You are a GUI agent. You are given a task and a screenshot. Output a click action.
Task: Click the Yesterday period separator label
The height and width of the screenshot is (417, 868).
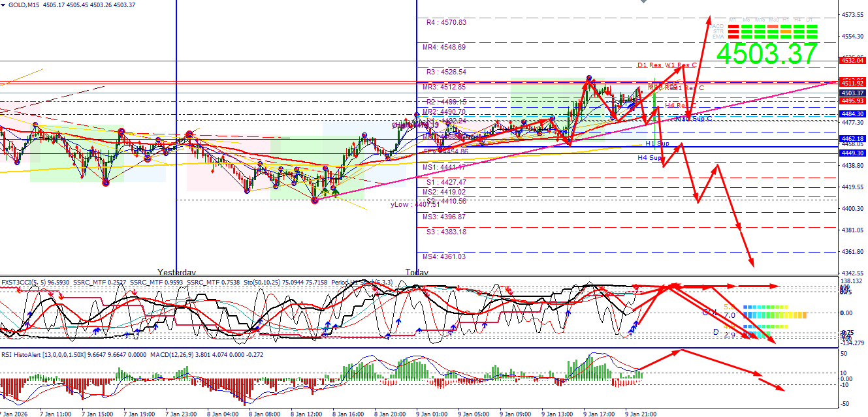pos(176,271)
